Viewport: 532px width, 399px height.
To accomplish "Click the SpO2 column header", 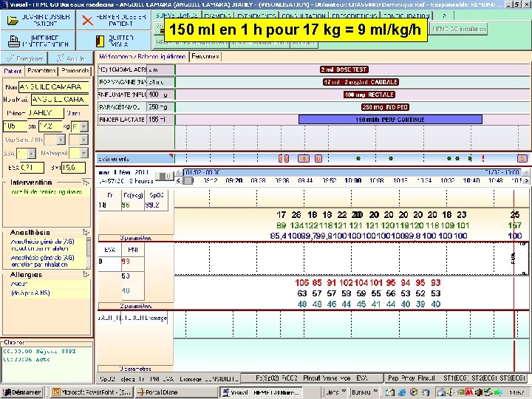I will pos(157,195).
